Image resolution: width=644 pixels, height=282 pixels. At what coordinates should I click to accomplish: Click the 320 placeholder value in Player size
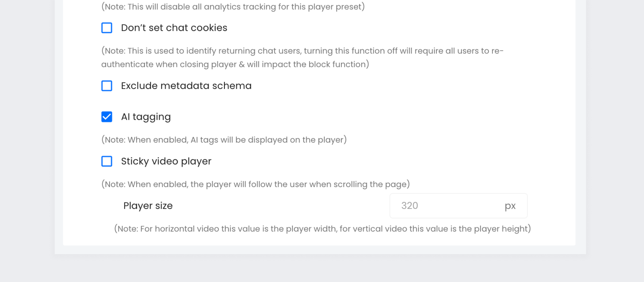[x=409, y=206]
